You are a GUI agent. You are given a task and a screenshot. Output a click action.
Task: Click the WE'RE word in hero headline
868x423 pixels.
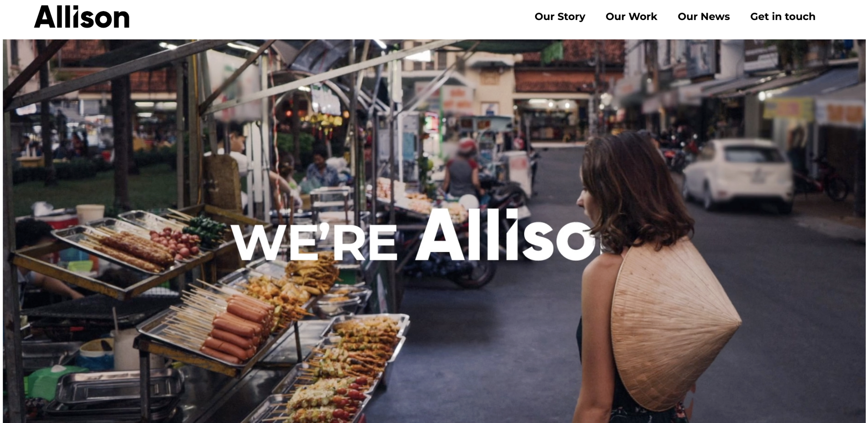[x=314, y=241]
